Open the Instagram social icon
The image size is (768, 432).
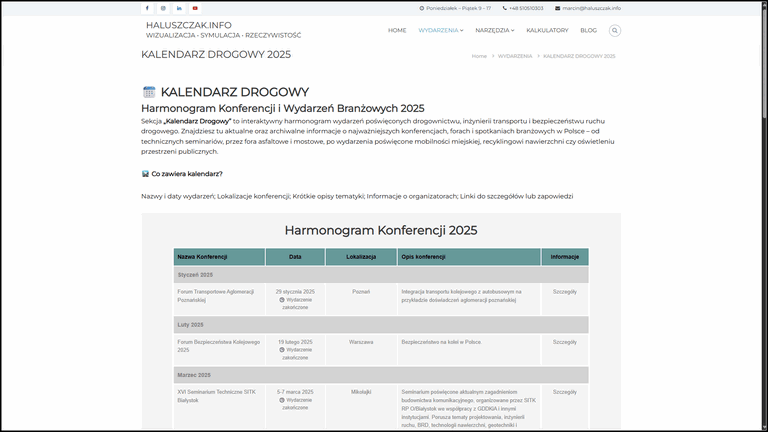(x=163, y=8)
